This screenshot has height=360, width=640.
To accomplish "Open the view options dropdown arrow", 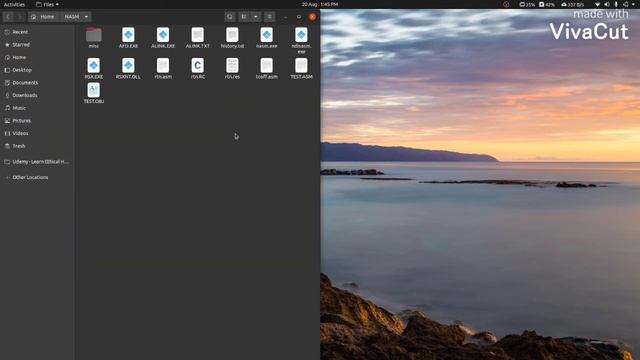I will point(256,17).
